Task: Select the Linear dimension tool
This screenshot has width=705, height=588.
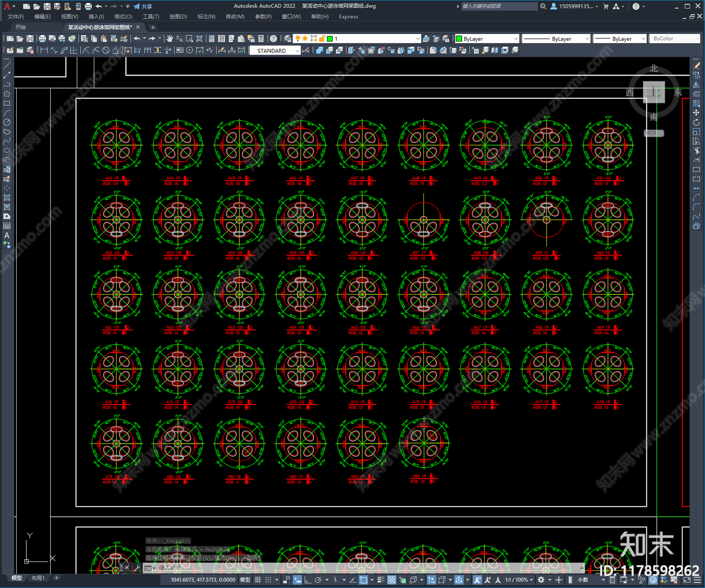Action: pyautogui.click(x=44, y=51)
